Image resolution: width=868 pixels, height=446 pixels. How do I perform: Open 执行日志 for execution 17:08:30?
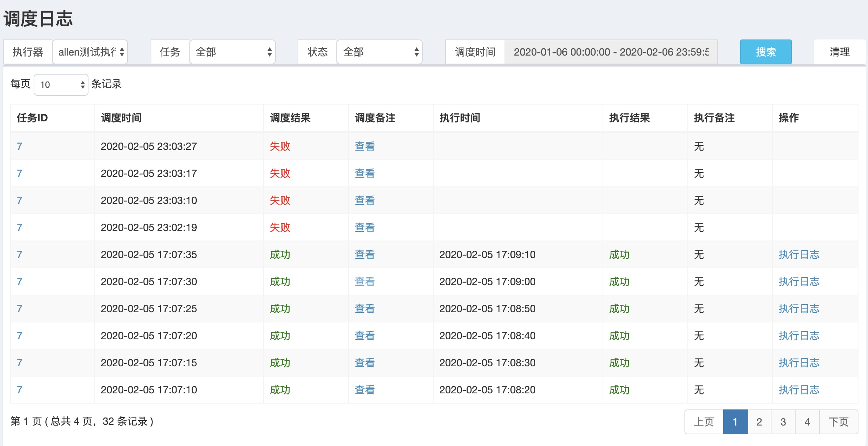click(x=799, y=363)
